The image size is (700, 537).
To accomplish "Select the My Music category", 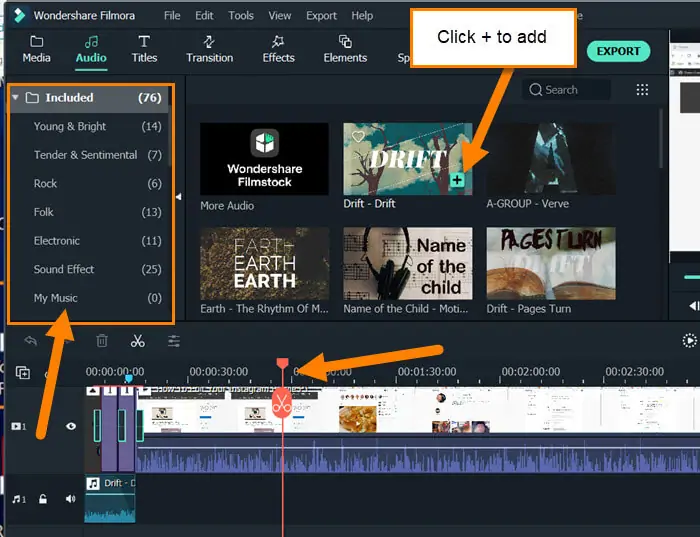I will 91,298.
